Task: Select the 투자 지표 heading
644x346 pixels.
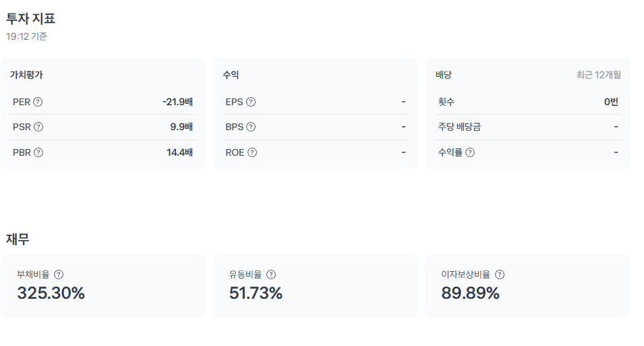Action: click(31, 19)
